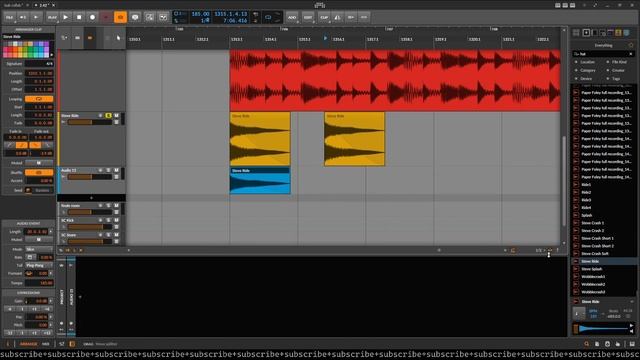Screen dimensions: 640x360
Task: Open the audio event Mode dropdown
Action: [39, 249]
